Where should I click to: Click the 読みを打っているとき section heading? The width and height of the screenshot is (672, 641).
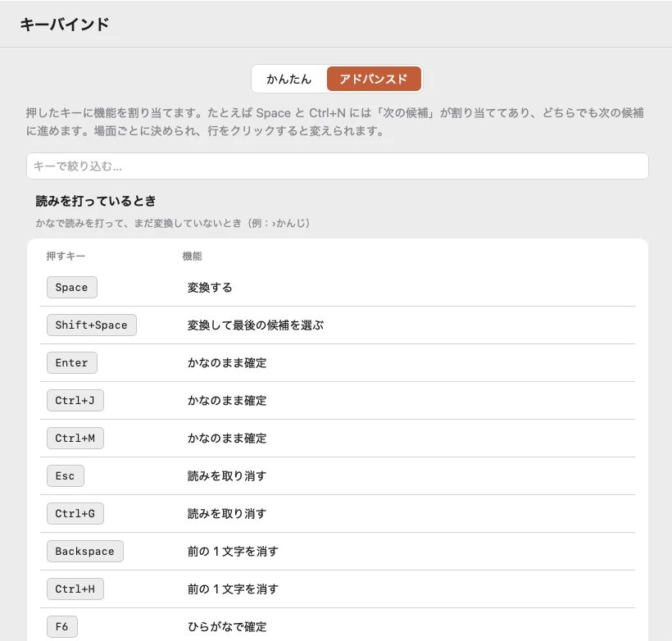point(96,201)
